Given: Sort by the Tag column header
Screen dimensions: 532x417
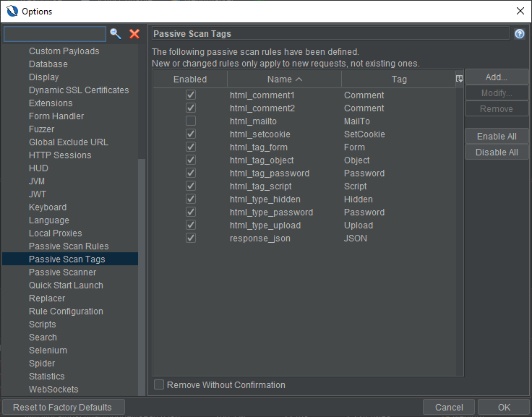Looking at the screenshot, I should pyautogui.click(x=399, y=79).
